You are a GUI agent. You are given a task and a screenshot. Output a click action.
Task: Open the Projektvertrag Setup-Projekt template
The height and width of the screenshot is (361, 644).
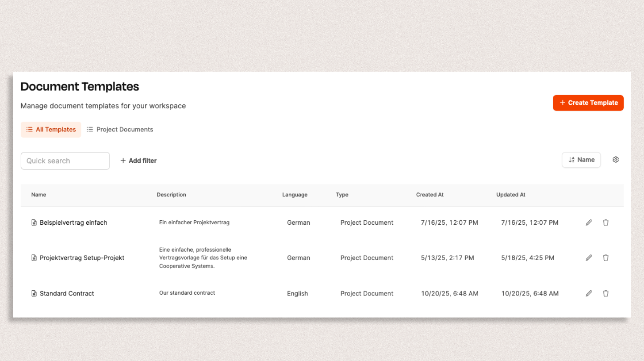click(82, 257)
